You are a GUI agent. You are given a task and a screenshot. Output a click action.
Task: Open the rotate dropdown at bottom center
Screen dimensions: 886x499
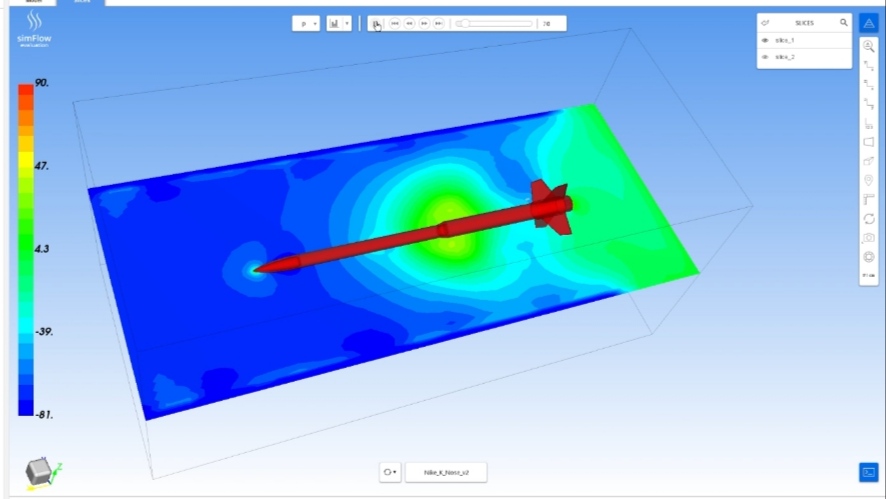point(390,472)
